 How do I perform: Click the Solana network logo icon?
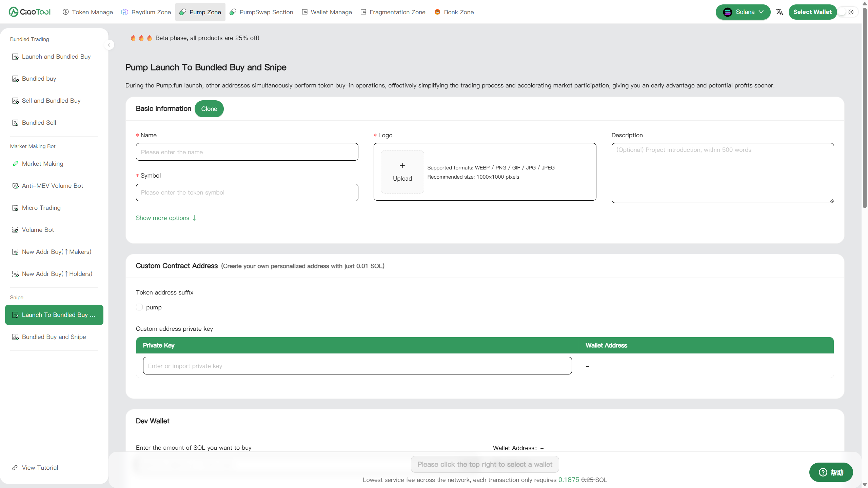[727, 12]
